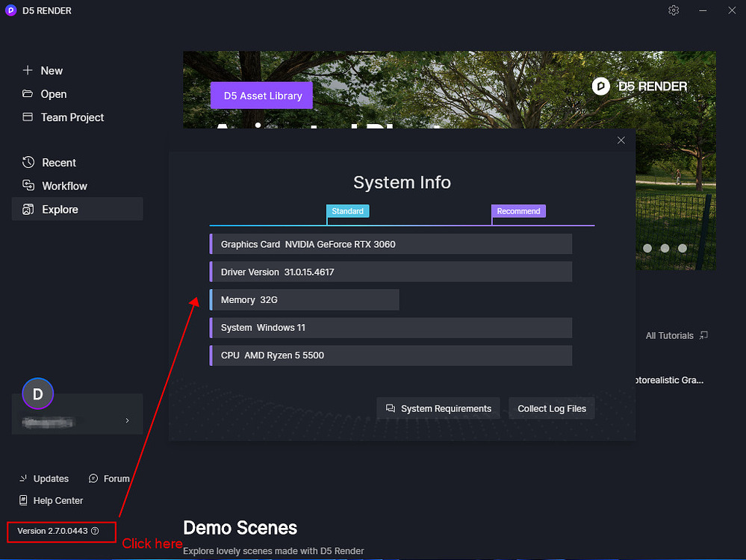Select the Explore section
The height and width of the screenshot is (560, 746).
coord(77,209)
